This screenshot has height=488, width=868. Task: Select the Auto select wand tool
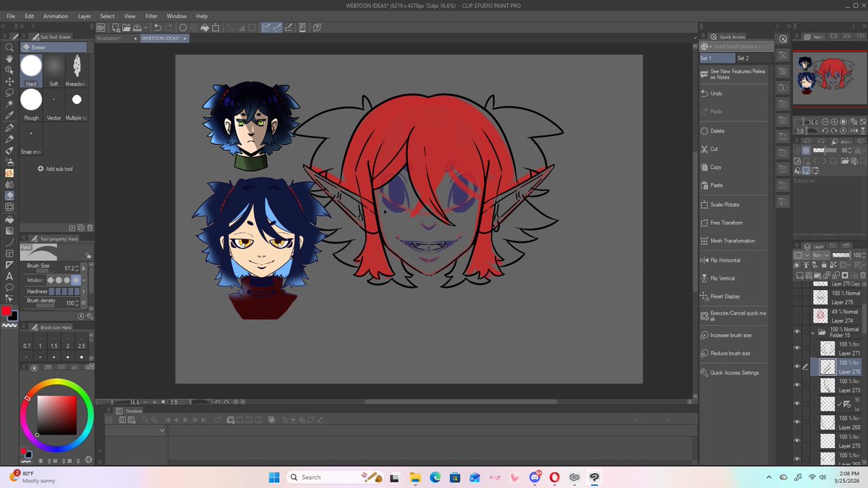[x=9, y=104]
